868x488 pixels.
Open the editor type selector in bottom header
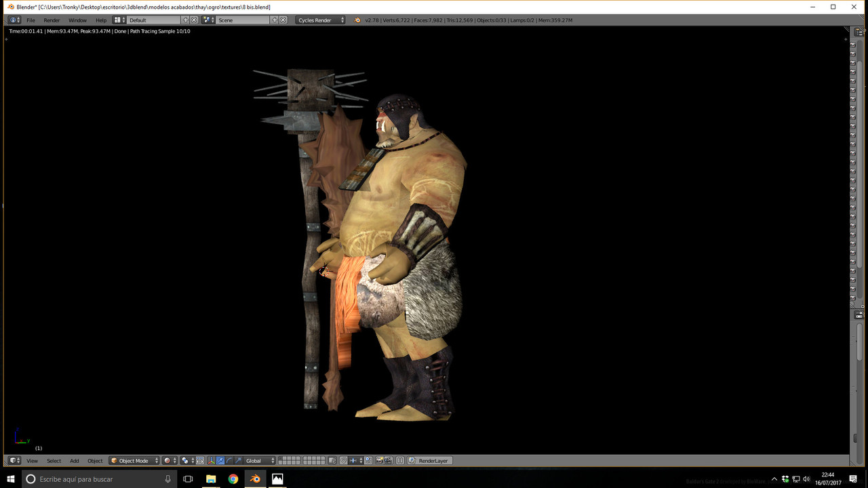click(14, 461)
